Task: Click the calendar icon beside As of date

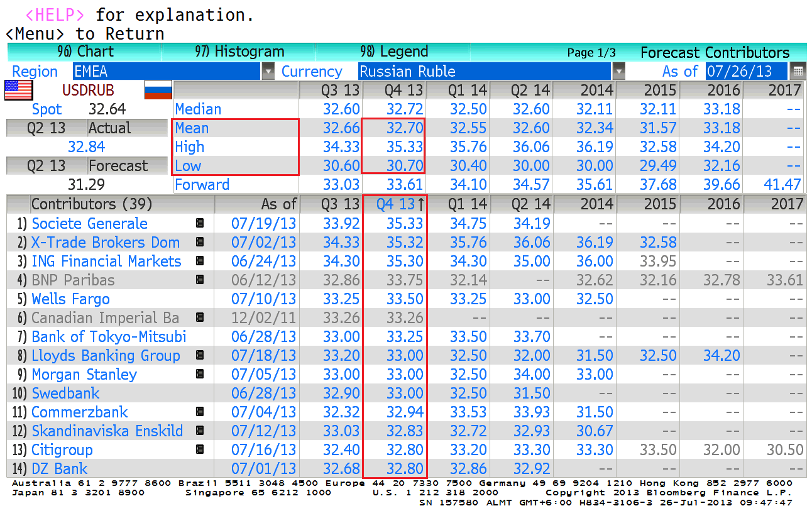Action: pos(798,71)
